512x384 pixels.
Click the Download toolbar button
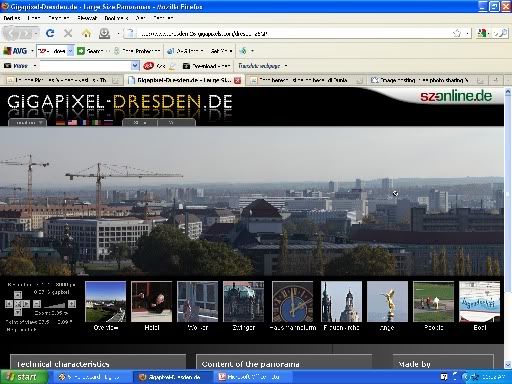pyautogui.click(x=206, y=66)
